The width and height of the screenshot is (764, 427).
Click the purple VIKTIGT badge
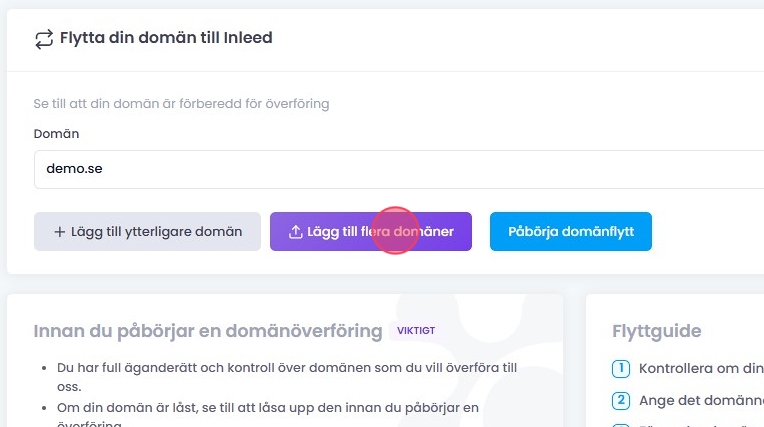tap(416, 330)
